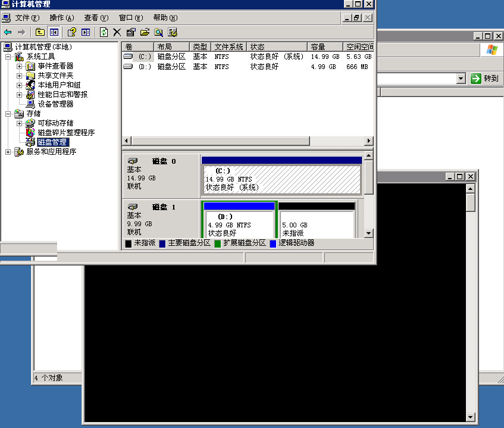Expand the 服务和应用程序 node
504x428 pixels.
tap(8, 152)
